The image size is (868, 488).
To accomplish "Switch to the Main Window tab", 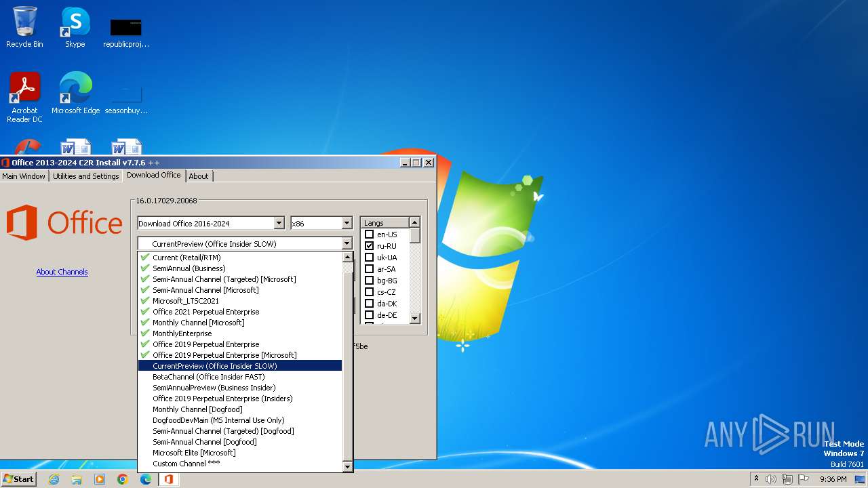I will point(24,176).
